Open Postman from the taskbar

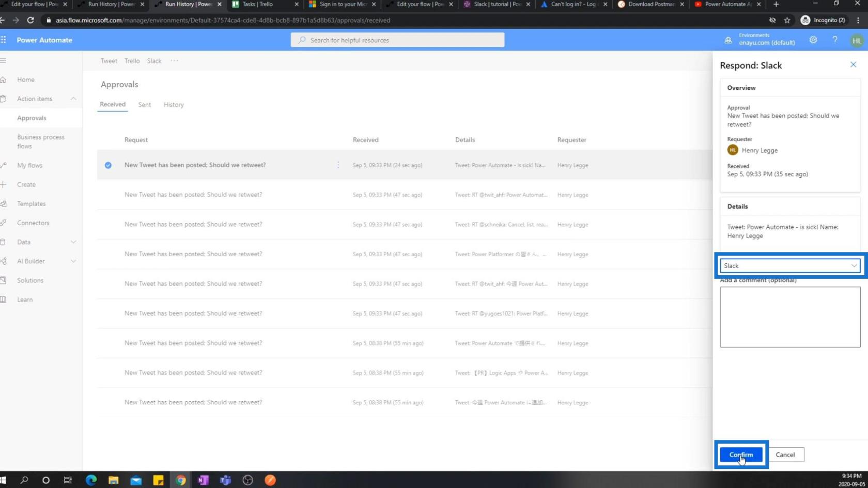pyautogui.click(x=270, y=480)
